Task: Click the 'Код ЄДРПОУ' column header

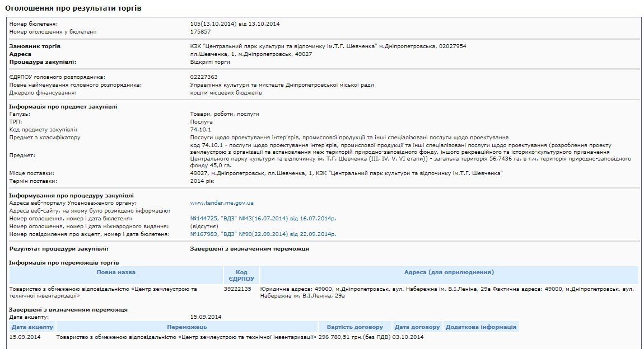Action: pos(241,275)
